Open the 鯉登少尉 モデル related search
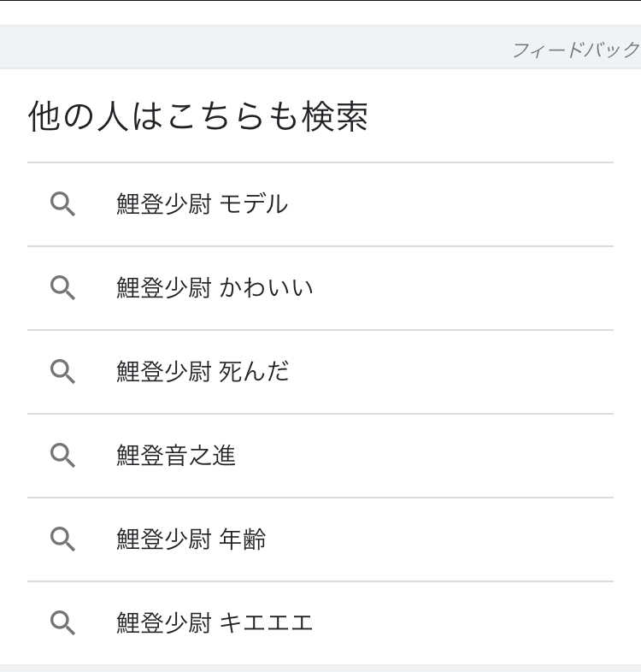This screenshot has height=672, width=641. click(x=320, y=204)
